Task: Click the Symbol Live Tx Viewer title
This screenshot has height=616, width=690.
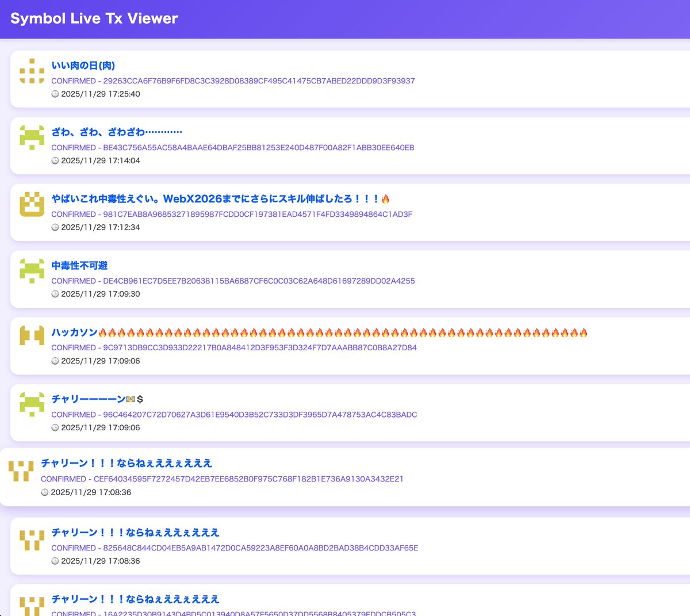Action: tap(94, 18)
